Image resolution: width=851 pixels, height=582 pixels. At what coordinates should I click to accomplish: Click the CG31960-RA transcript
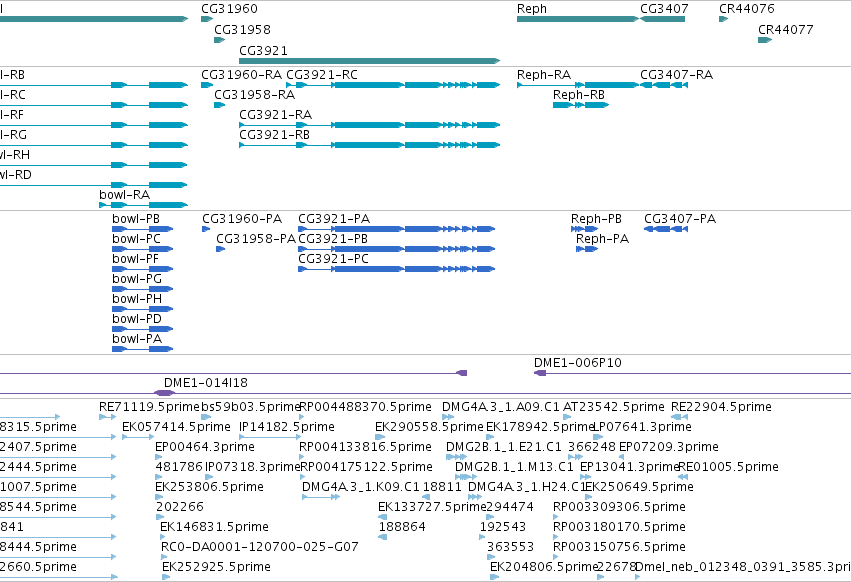click(207, 85)
